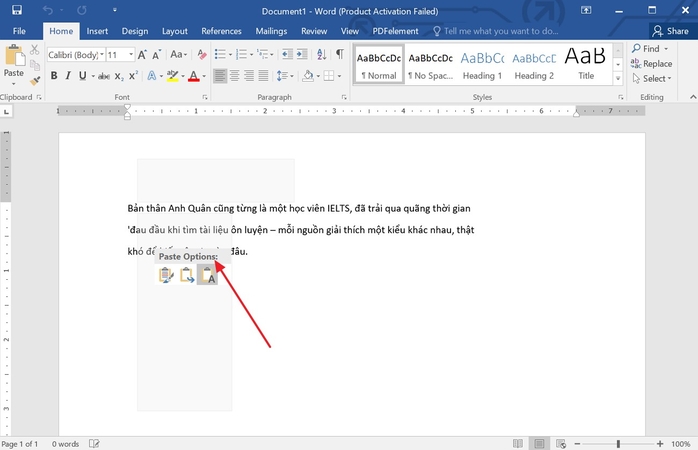Increase the paragraph indent
This screenshot has width=698, height=450.
click(302, 54)
